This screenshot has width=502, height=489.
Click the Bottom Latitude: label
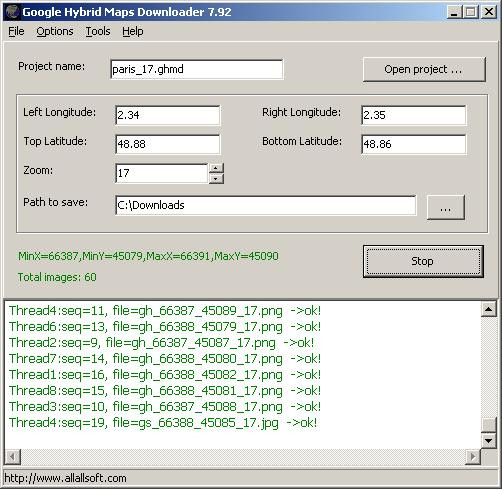(x=302, y=141)
